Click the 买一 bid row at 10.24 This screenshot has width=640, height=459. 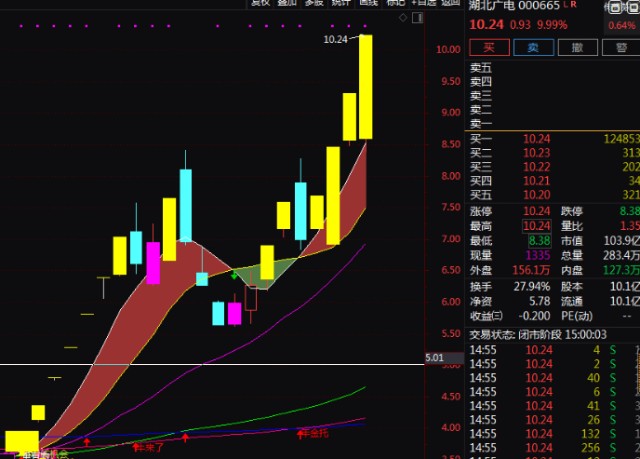coord(554,139)
